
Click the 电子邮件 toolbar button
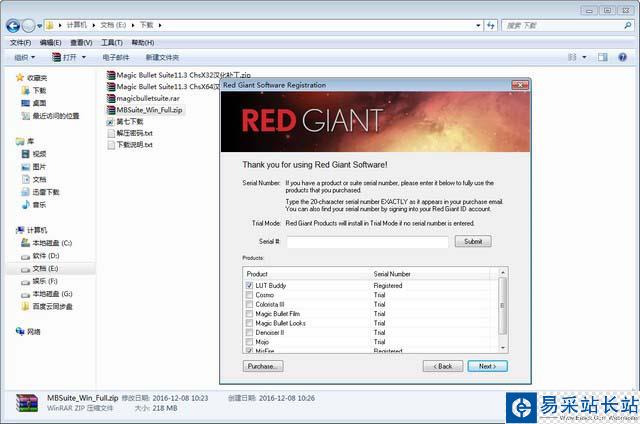[x=116, y=57]
